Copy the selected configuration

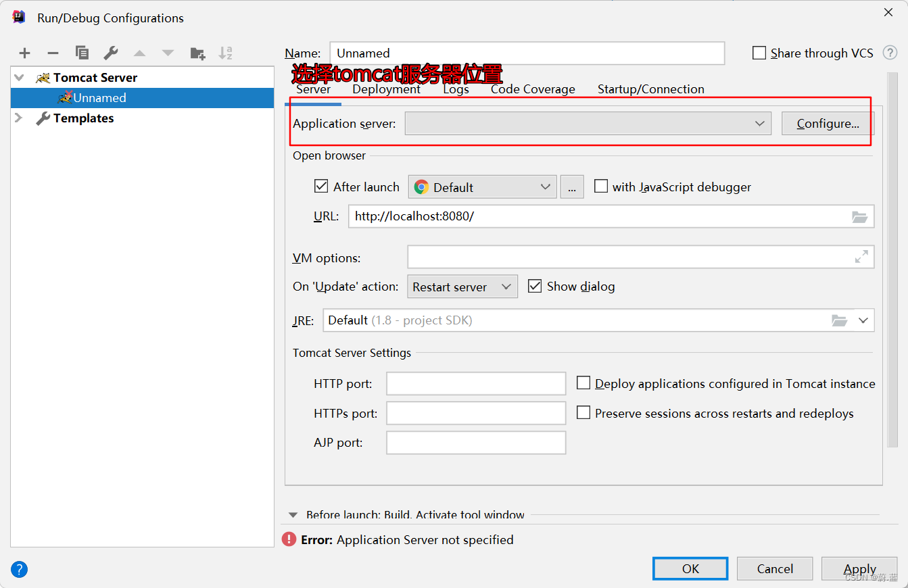(x=82, y=53)
